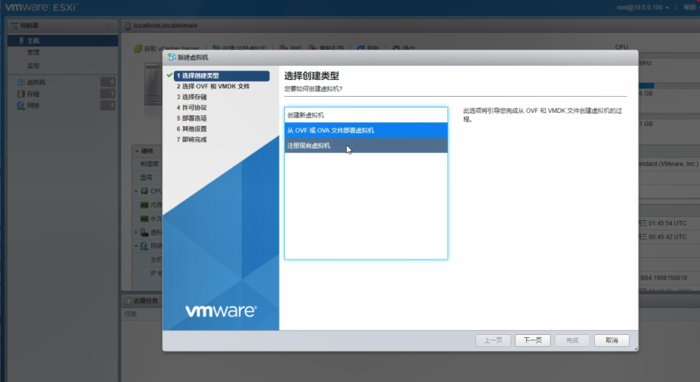
Task: Go to wizard step 3 选择存储
Action: [x=192, y=97]
